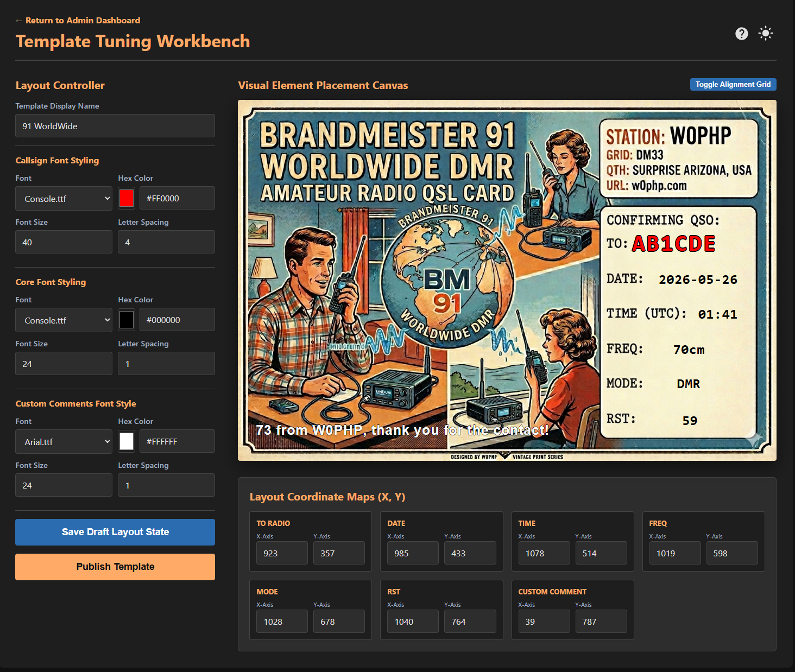Edit RST Y-Axis value 764
This screenshot has height=672, width=795.
pyautogui.click(x=470, y=622)
